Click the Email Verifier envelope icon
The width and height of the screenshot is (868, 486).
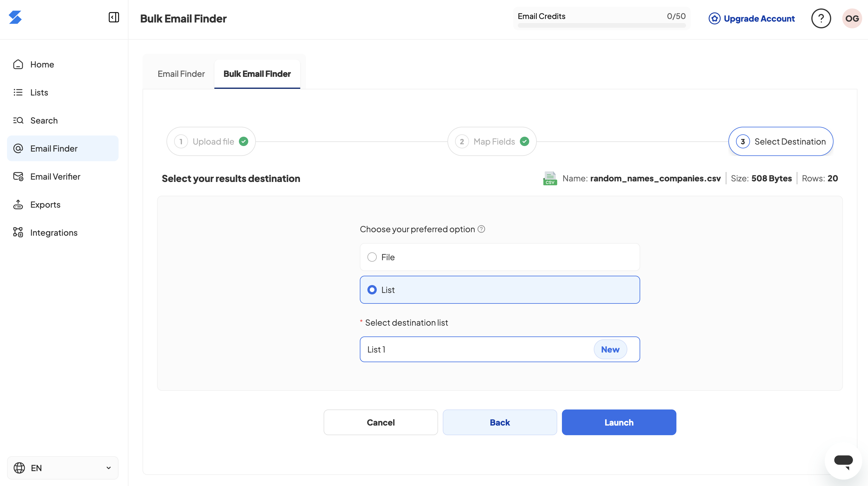click(18, 176)
